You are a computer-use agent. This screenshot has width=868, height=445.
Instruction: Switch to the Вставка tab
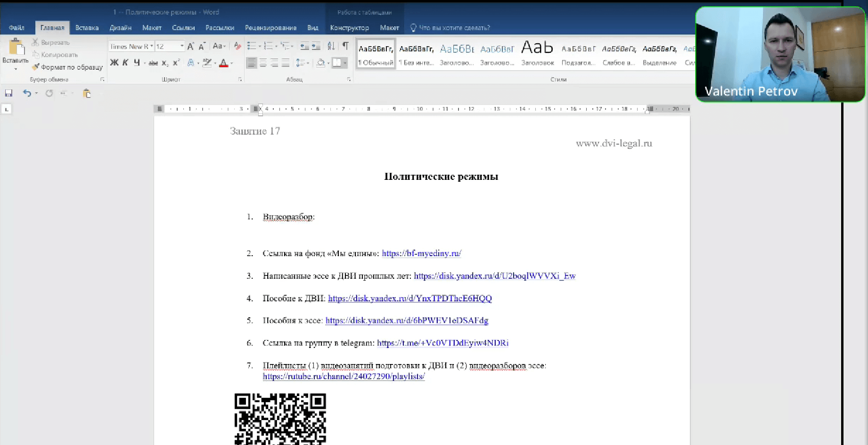click(87, 28)
